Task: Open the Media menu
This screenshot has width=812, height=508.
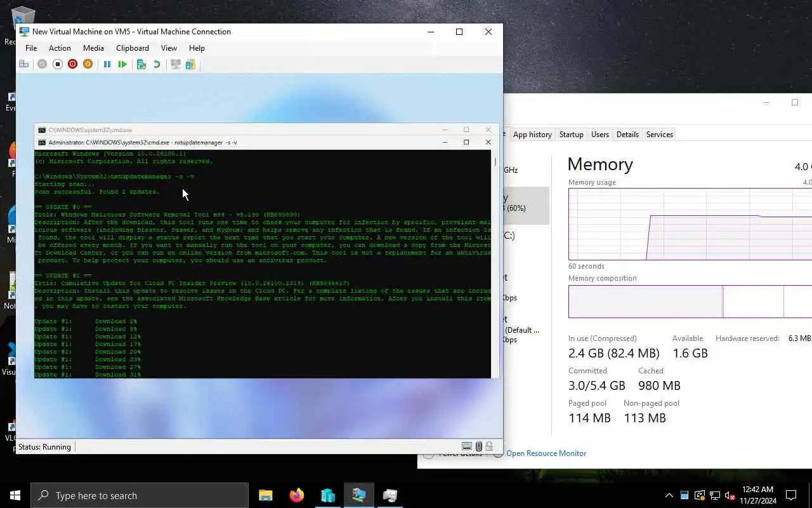Action: (x=93, y=48)
